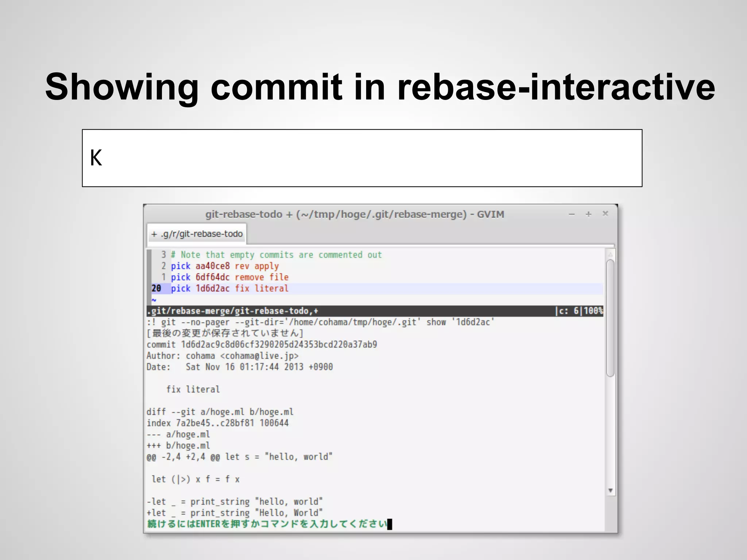Click the '|c: 6|100%' status indicator
Image resolution: width=747 pixels, height=560 pixels.
pos(579,311)
